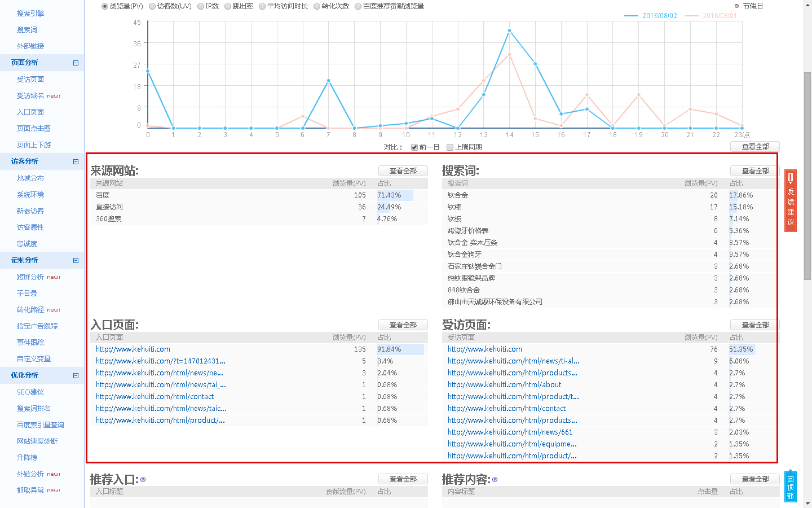This screenshot has height=508, width=812.
Task: Collapse the 访客分析 sidebar section
Action: pos(76,162)
